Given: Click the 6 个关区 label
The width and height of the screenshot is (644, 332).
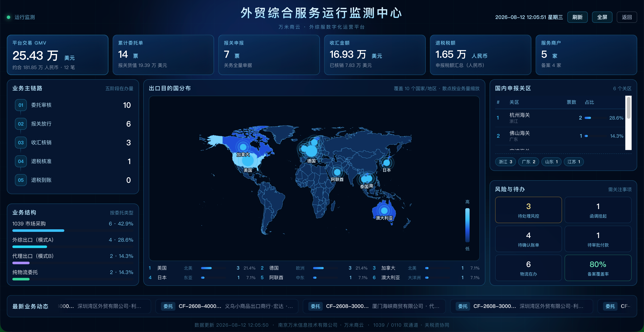Looking at the screenshot, I should pyautogui.click(x=622, y=89).
